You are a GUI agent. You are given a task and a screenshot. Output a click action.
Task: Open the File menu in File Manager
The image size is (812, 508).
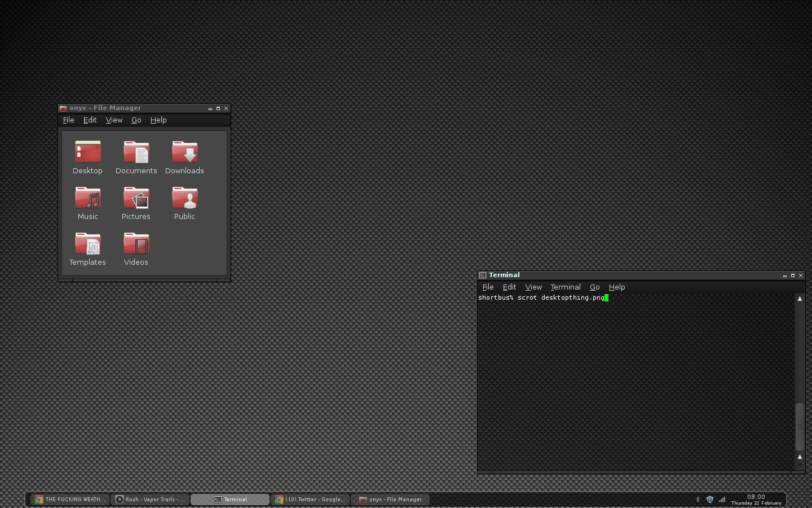69,120
